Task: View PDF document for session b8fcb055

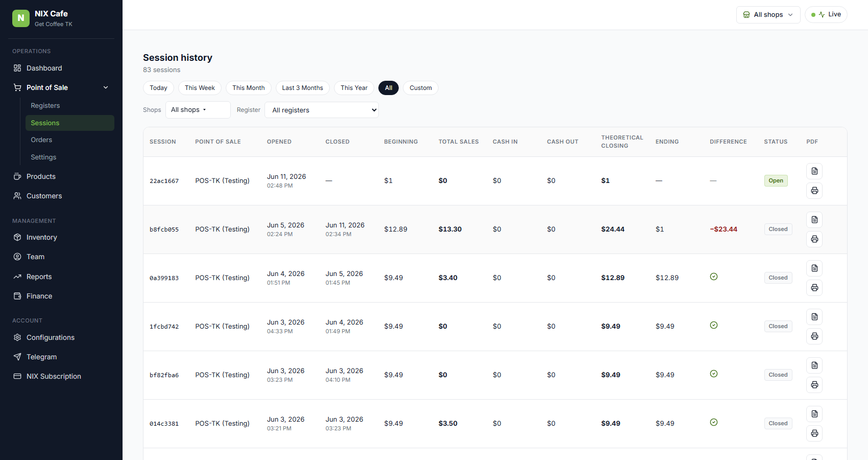Action: [x=814, y=220]
